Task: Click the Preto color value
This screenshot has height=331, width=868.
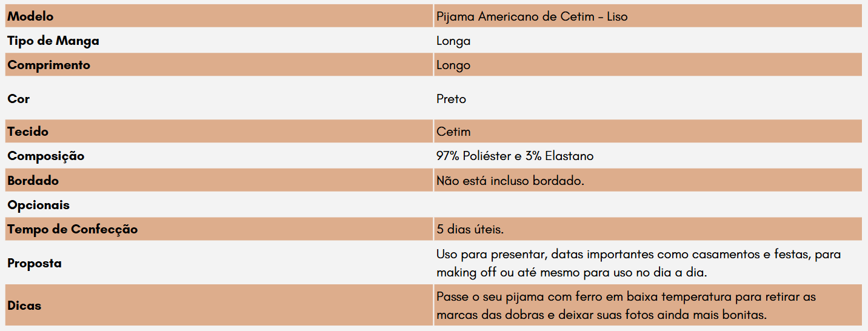Action: pyautogui.click(x=451, y=98)
